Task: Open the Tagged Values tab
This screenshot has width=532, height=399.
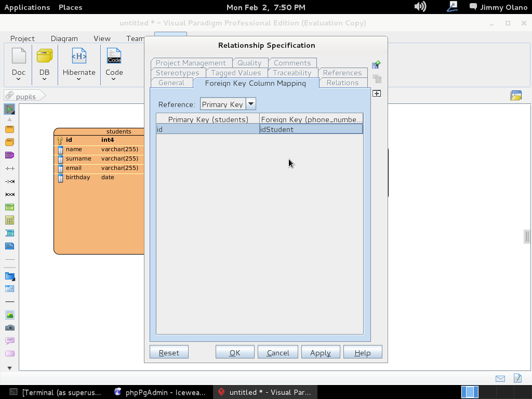Action: [236, 73]
